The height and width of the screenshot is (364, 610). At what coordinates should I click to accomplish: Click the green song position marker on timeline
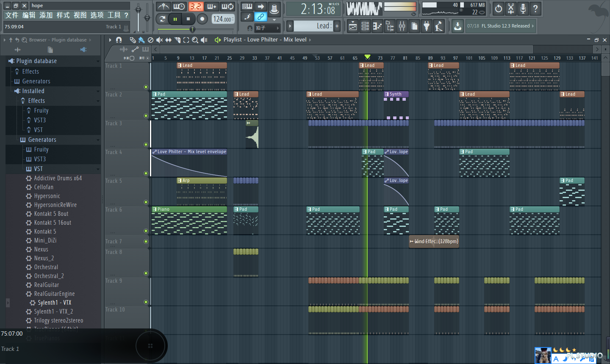(x=367, y=57)
